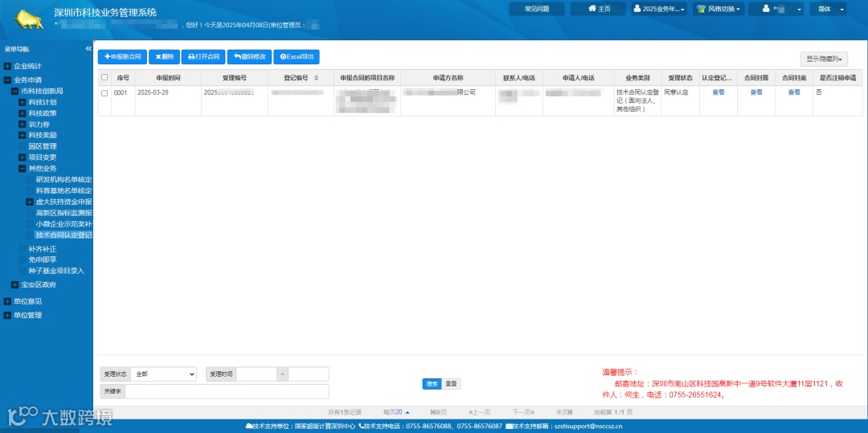
Task: Open the 简体 language dropdown
Action: (828, 9)
